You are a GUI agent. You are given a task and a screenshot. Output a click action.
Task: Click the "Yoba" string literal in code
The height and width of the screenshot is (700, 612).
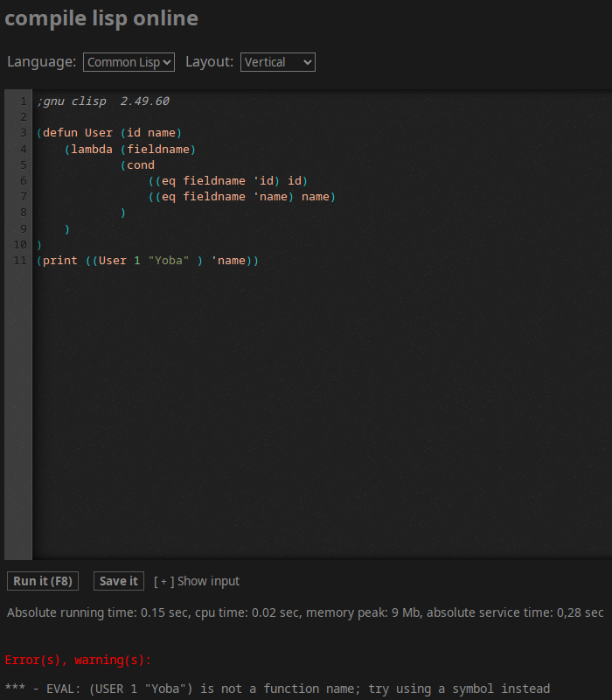coord(169,261)
